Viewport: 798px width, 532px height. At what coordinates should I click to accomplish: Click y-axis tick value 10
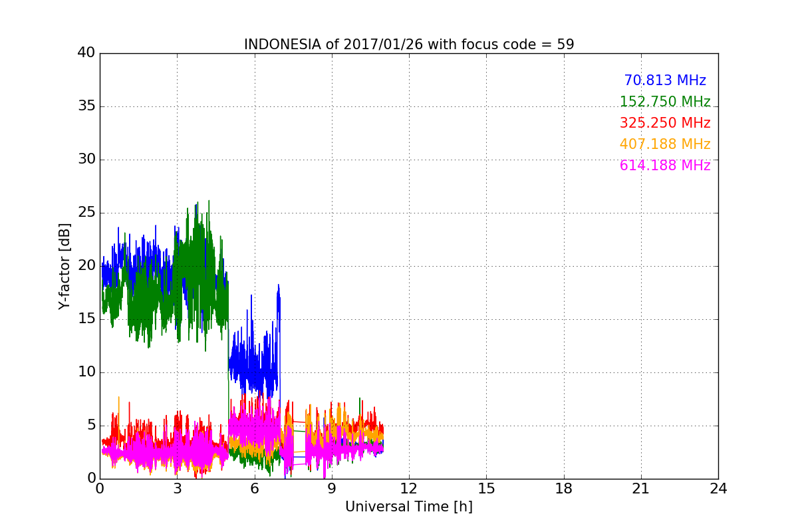[86, 372]
